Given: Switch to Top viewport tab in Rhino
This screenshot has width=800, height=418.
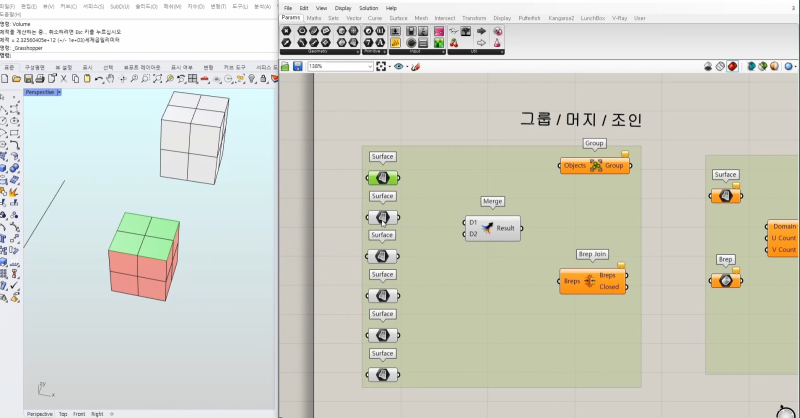Looking at the screenshot, I should click(x=63, y=414).
